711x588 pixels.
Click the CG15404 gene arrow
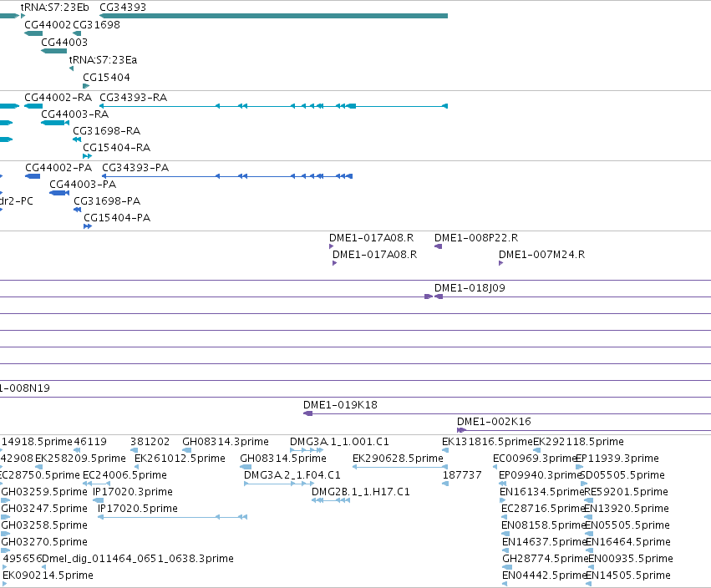click(86, 86)
